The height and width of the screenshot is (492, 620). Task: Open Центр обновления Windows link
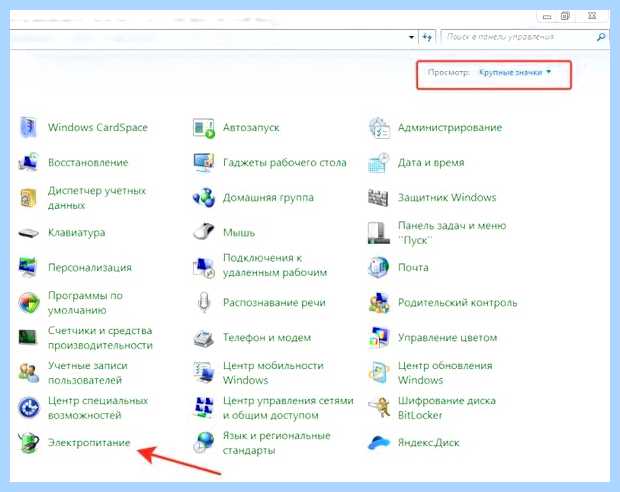[x=445, y=373]
